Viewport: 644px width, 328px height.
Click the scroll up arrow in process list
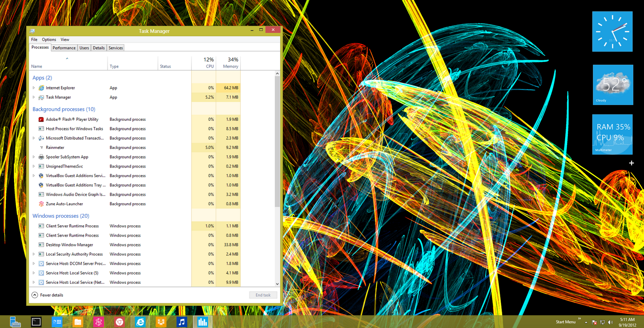[x=277, y=74]
